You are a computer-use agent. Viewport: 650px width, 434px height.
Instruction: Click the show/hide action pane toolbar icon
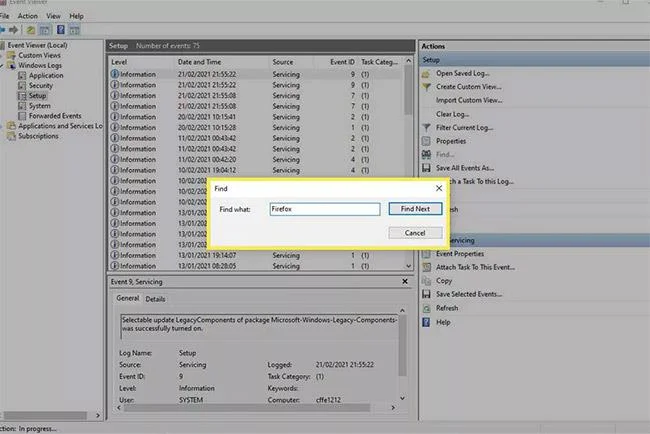click(75, 30)
